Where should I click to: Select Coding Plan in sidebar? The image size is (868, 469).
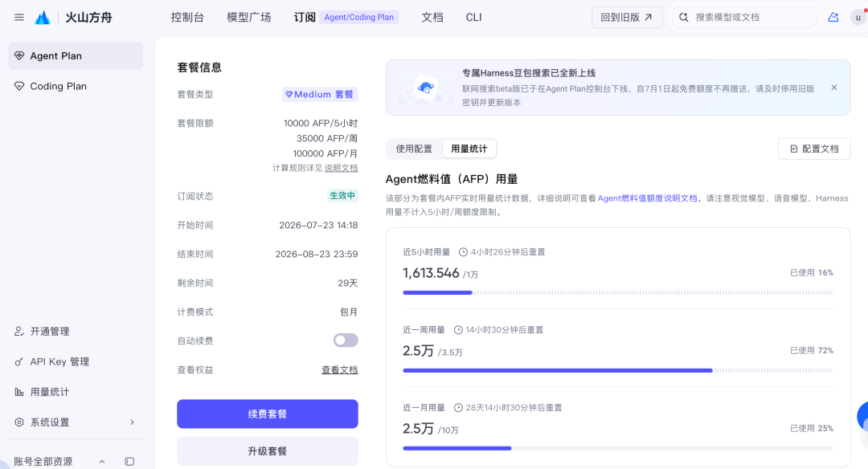[x=76, y=86]
